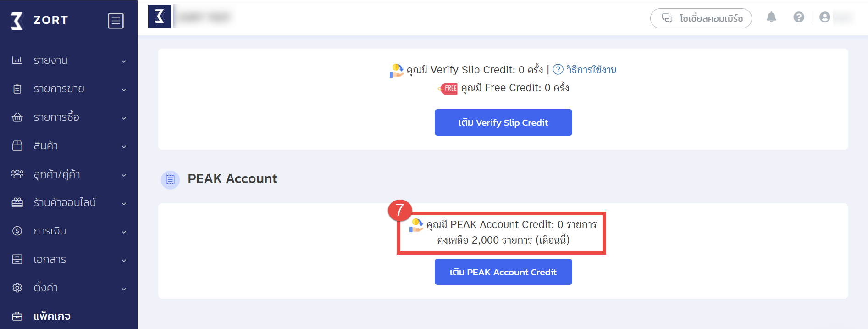Viewport: 868px width, 329px height.
Task: Select the แพ็คเกจ menu item
Action: click(x=52, y=316)
